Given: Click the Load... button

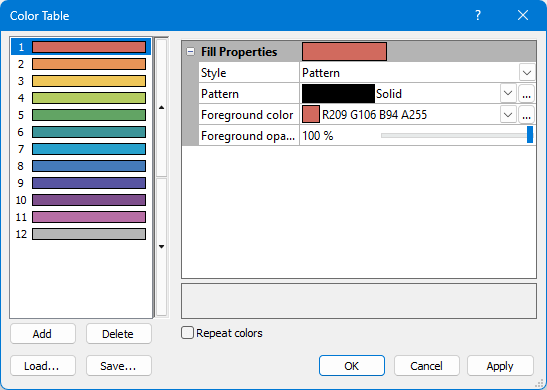Looking at the screenshot, I should (x=43, y=366).
